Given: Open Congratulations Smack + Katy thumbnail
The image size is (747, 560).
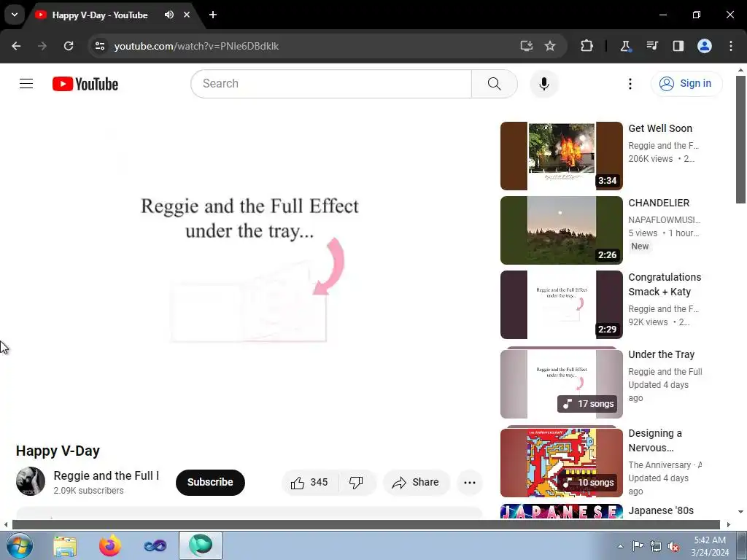Looking at the screenshot, I should coord(561,304).
